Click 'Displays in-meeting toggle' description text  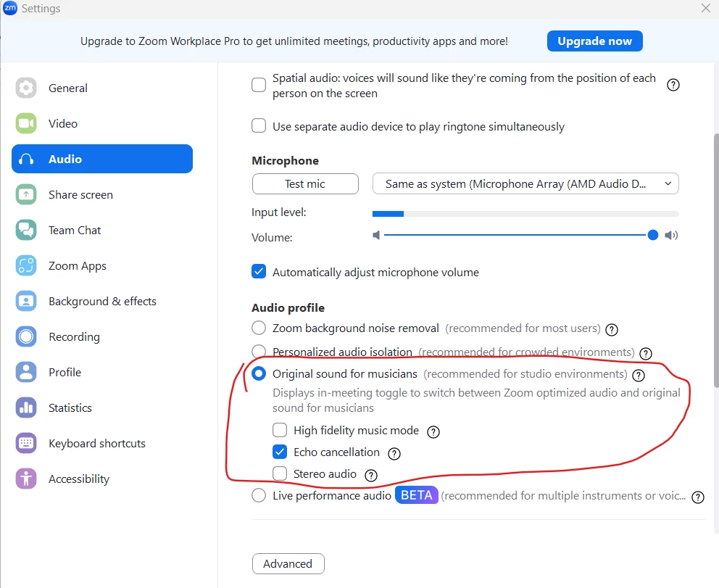(x=476, y=400)
